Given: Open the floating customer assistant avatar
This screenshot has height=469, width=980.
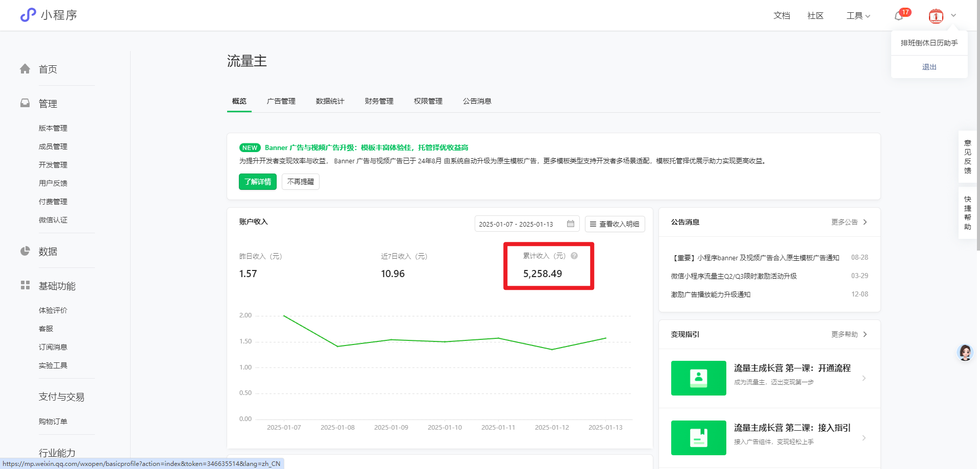Looking at the screenshot, I should 964,353.
